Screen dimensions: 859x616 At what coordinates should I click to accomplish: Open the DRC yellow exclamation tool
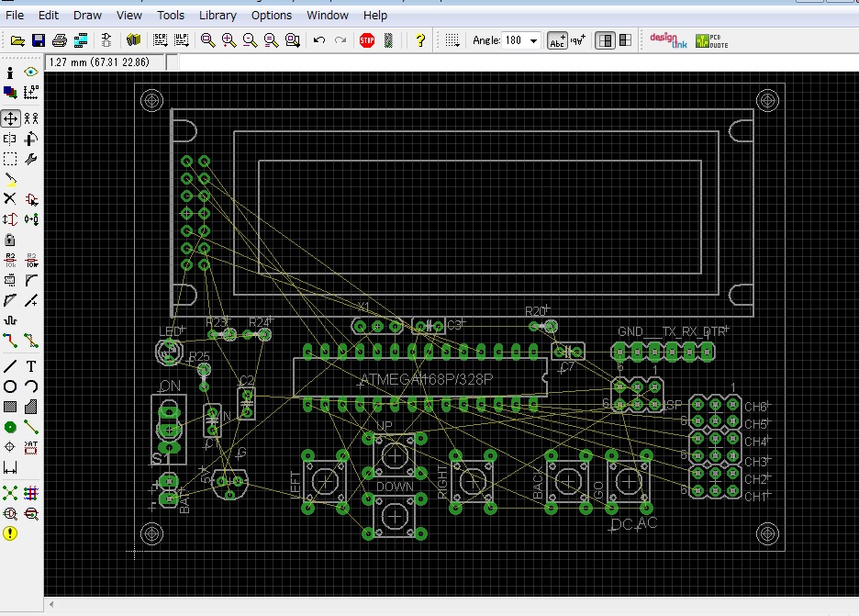[10, 532]
